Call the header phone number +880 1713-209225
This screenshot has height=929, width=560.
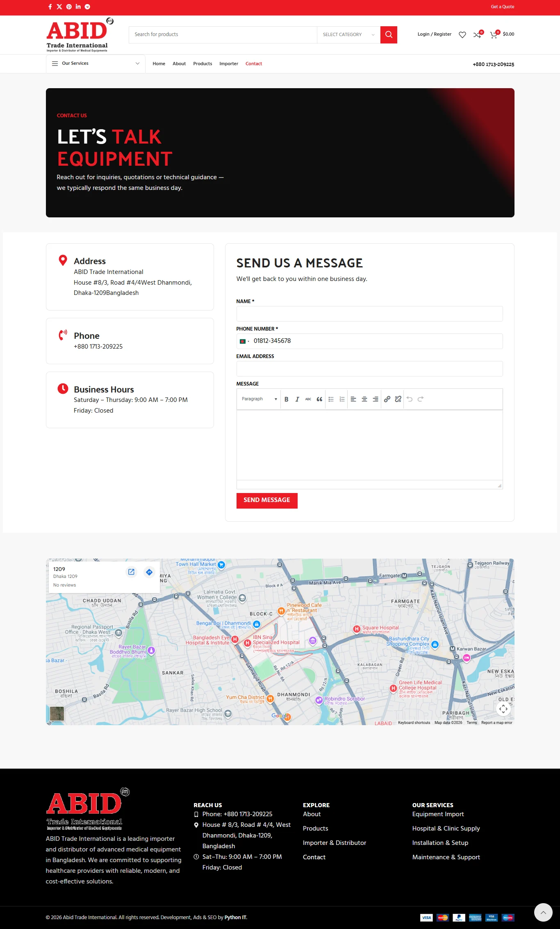click(494, 64)
